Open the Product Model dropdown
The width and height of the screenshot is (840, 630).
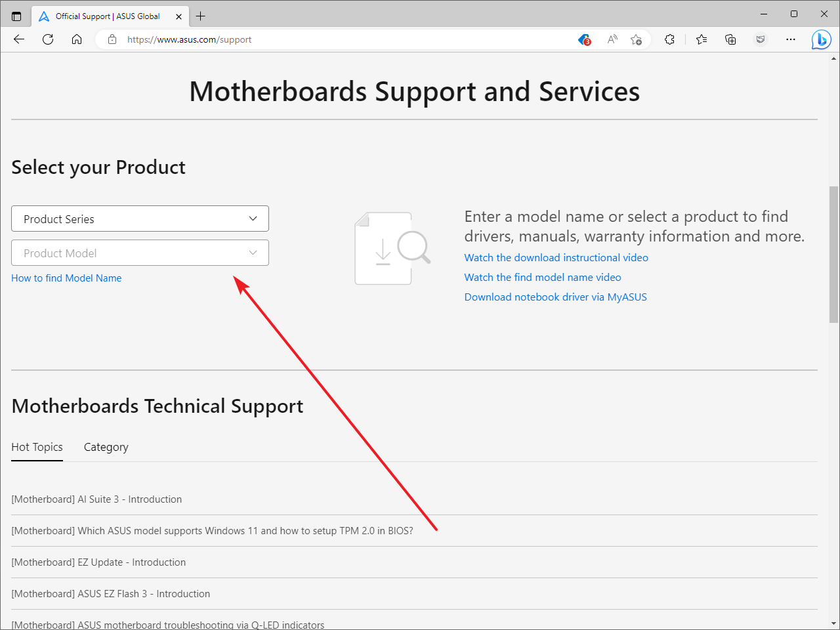point(140,253)
